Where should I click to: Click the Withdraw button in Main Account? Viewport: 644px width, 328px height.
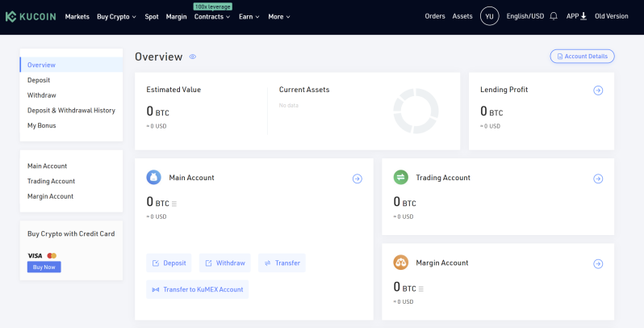(x=224, y=263)
